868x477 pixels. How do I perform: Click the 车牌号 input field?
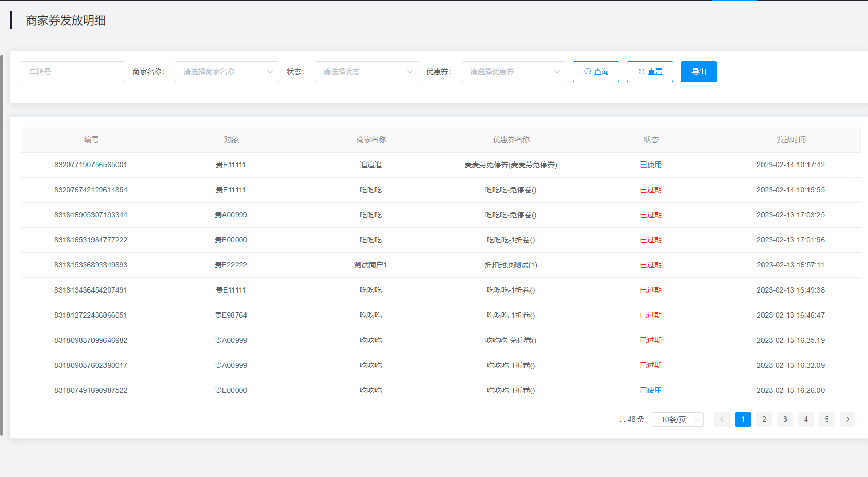click(x=73, y=72)
